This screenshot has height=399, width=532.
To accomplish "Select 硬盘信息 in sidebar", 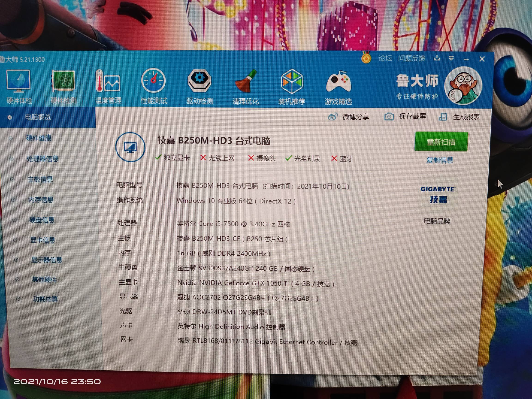I will tap(42, 220).
